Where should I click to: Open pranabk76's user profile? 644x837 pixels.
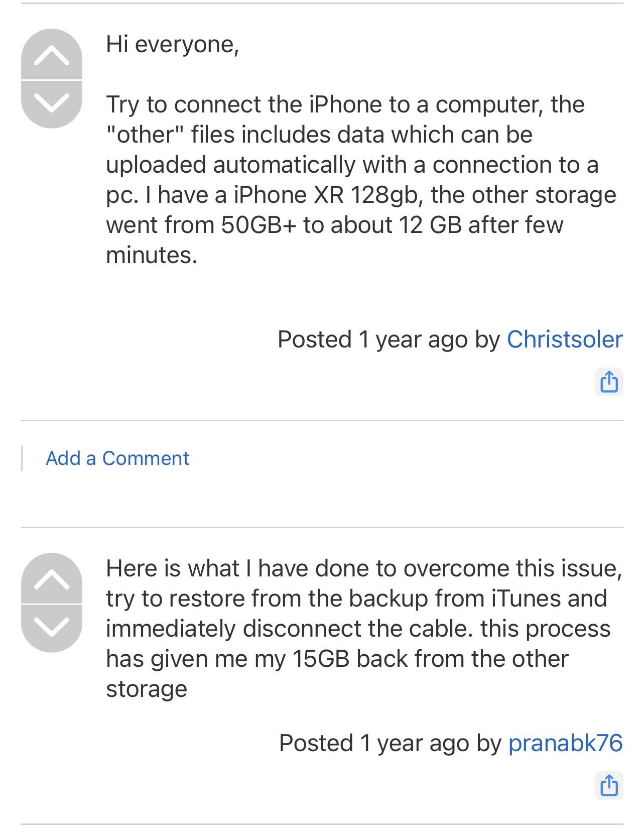565,743
